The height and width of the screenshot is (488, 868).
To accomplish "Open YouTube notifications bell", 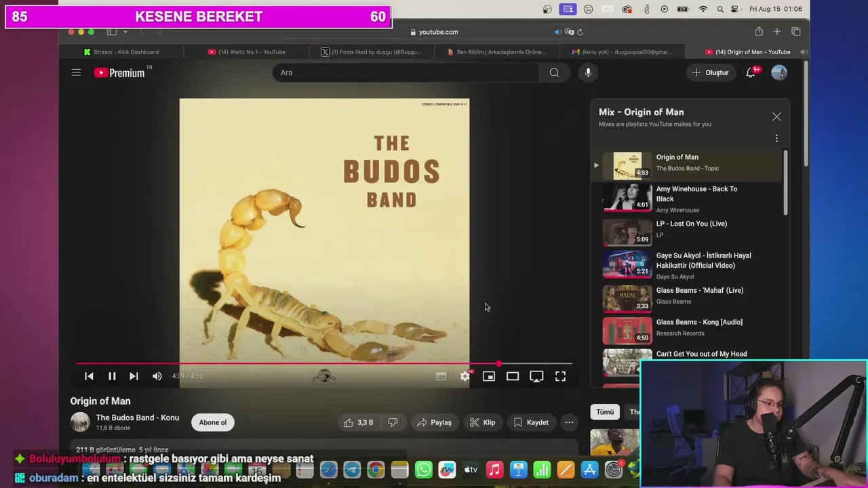I will [751, 73].
